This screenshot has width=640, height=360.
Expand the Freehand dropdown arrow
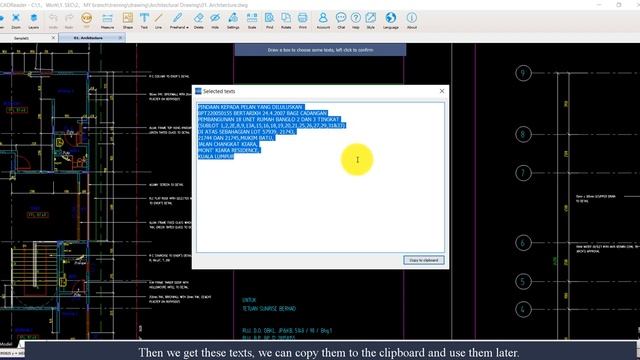[187, 27]
